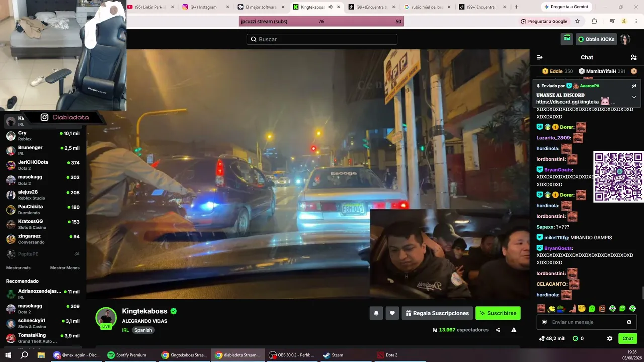Click the chat scrollbar thumb
Image resolution: width=644 pixels, height=362 pixels.
coord(642,293)
